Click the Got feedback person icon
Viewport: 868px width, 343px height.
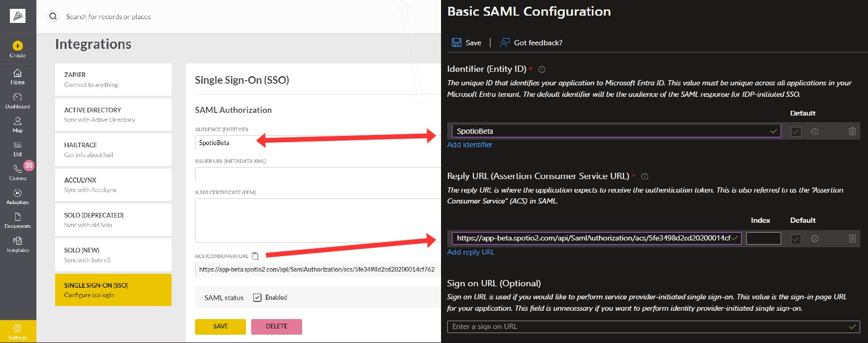tap(504, 43)
